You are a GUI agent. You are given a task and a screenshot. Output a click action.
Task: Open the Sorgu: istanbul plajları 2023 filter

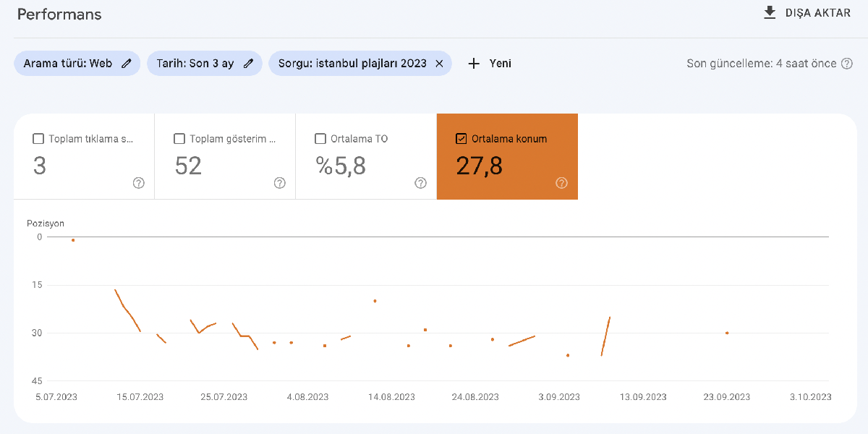(352, 64)
